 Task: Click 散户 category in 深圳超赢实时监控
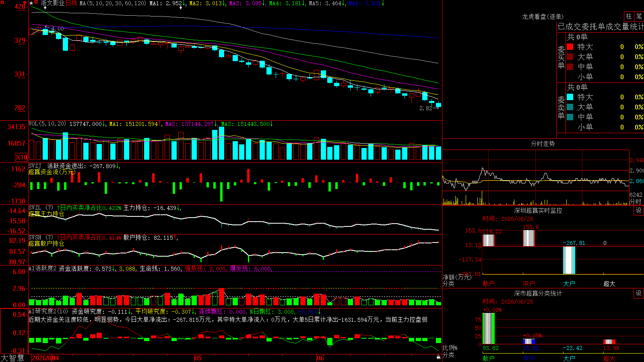coord(488,283)
